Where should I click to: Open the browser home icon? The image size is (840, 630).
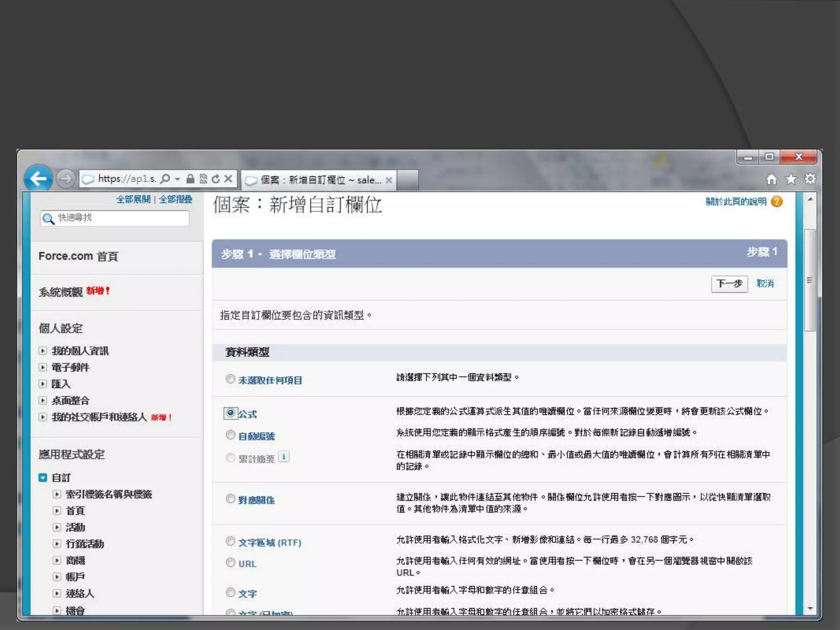point(772,179)
